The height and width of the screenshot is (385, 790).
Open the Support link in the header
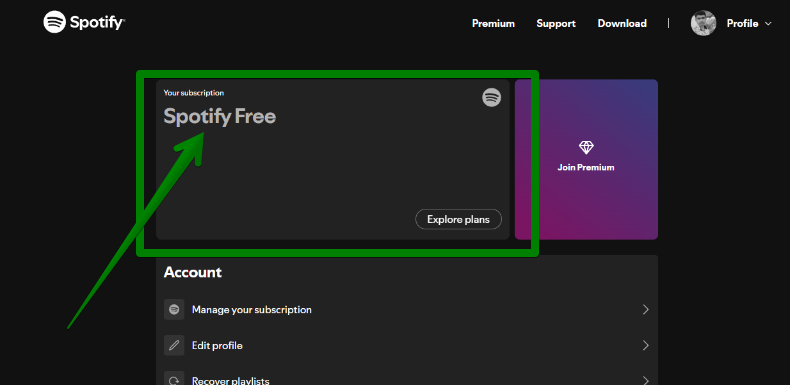(x=556, y=24)
